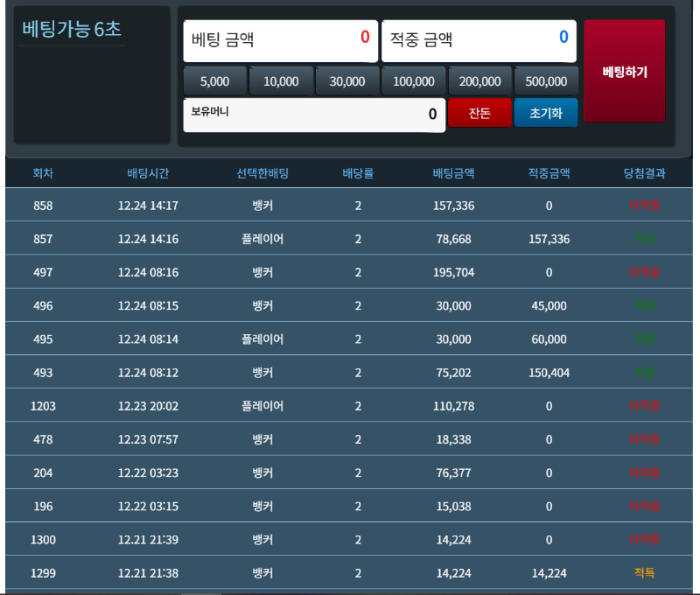
Task: Select the 보유머니 balance field
Action: coord(314,115)
